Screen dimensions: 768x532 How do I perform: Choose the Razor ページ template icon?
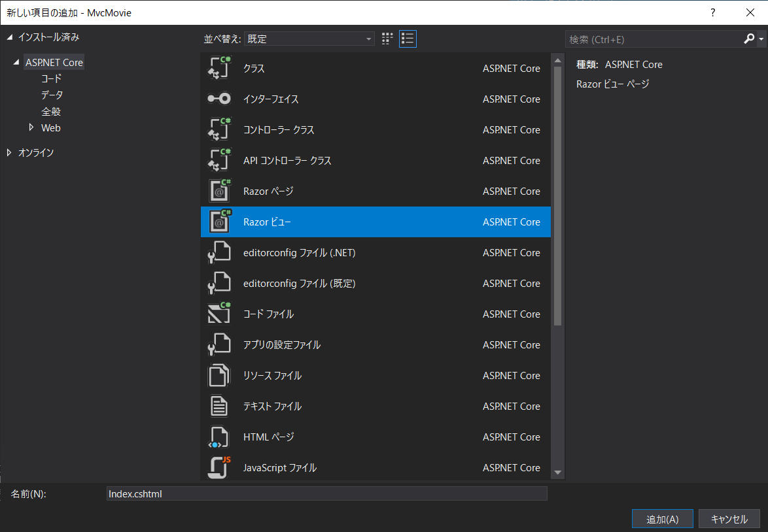pos(219,191)
